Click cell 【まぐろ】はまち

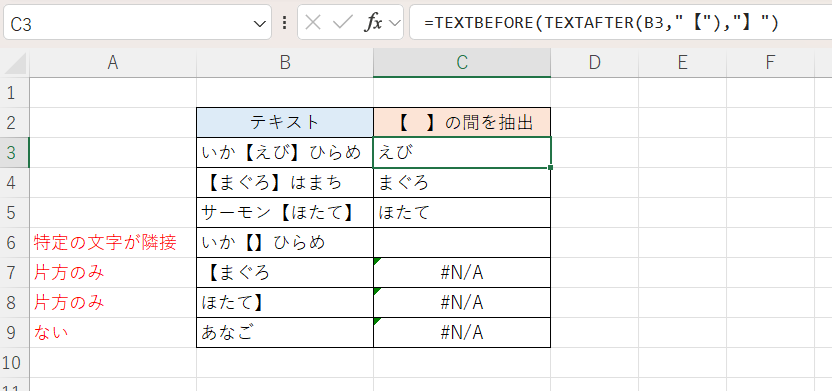pos(285,183)
